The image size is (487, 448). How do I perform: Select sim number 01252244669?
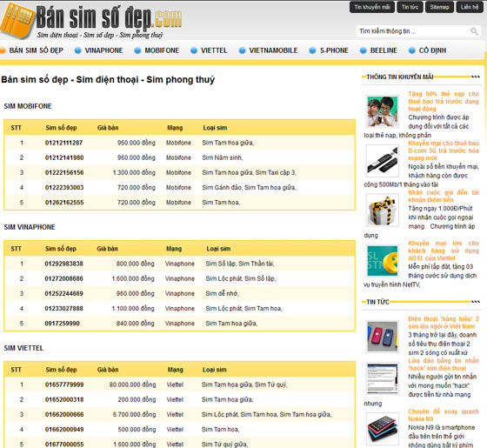(64, 293)
